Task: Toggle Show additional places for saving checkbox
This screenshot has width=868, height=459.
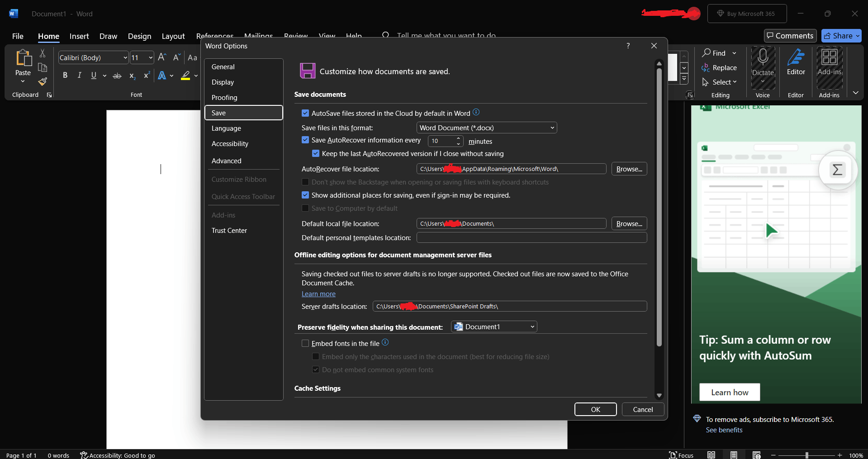Action: (305, 195)
